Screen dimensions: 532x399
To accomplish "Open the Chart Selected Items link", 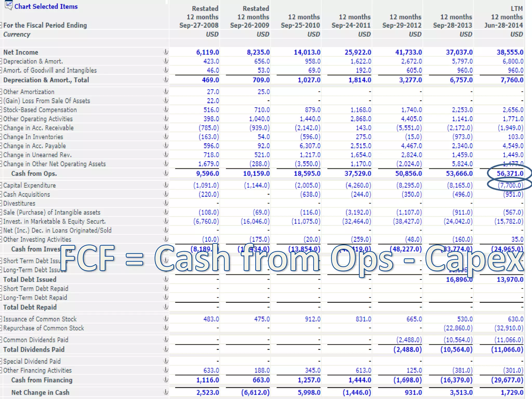I will 46,6.
